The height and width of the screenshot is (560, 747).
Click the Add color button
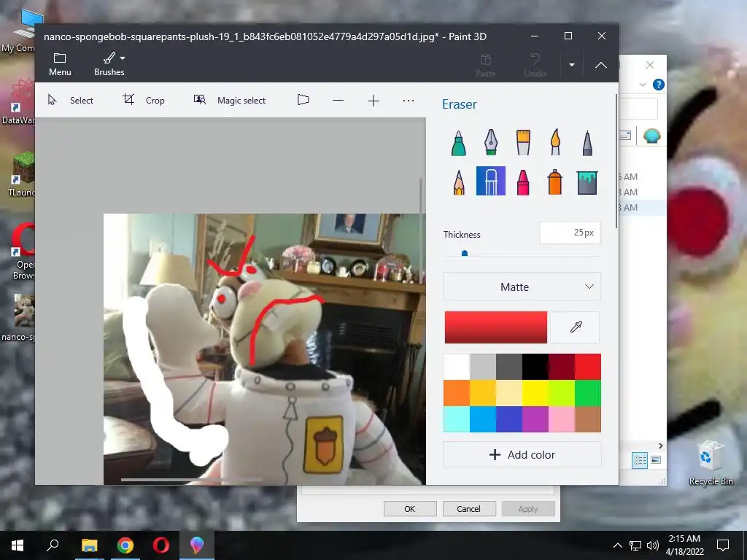pos(522,455)
